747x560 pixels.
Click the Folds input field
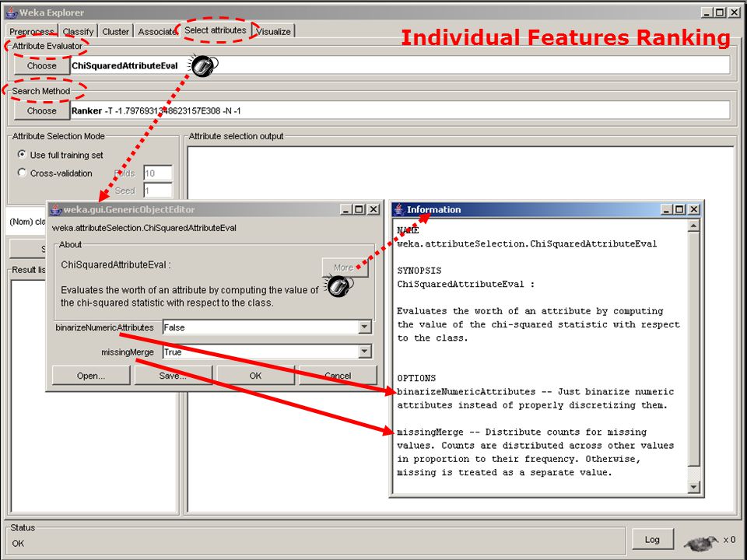click(158, 173)
